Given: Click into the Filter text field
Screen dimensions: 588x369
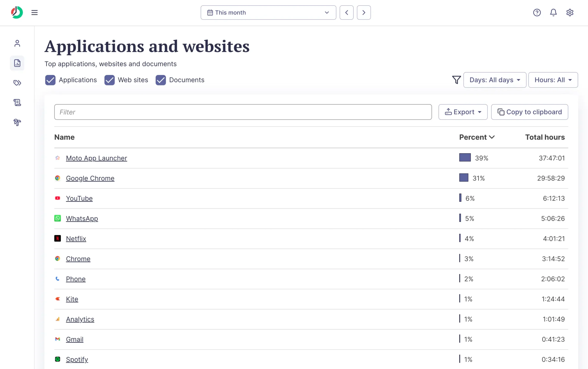Looking at the screenshot, I should (x=243, y=112).
